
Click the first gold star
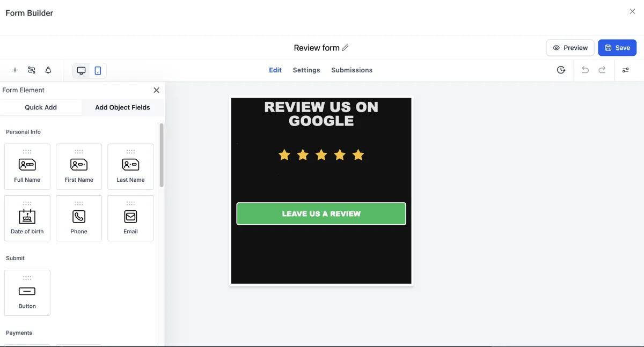(284, 155)
